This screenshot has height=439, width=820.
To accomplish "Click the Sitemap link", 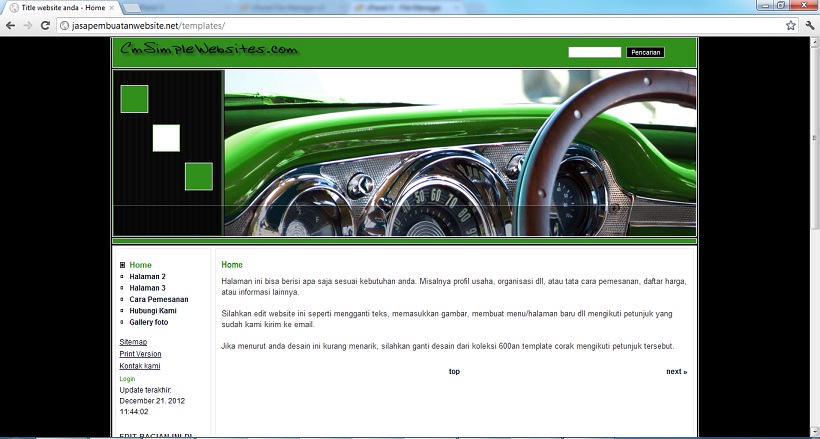I will click(x=133, y=342).
